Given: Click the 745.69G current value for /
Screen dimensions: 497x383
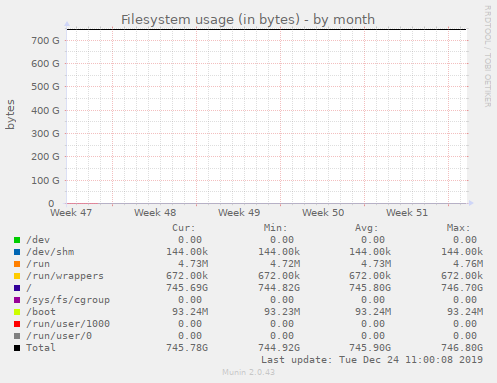Looking at the screenshot, I should (x=187, y=288).
